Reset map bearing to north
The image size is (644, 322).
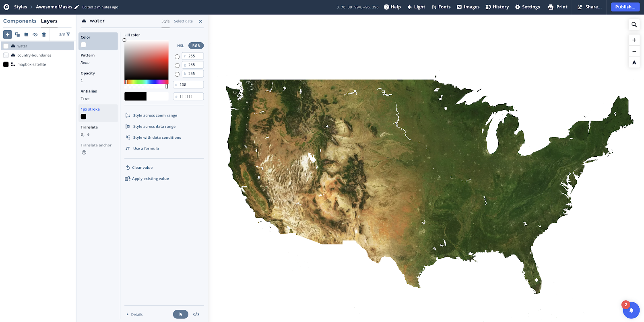(x=634, y=62)
